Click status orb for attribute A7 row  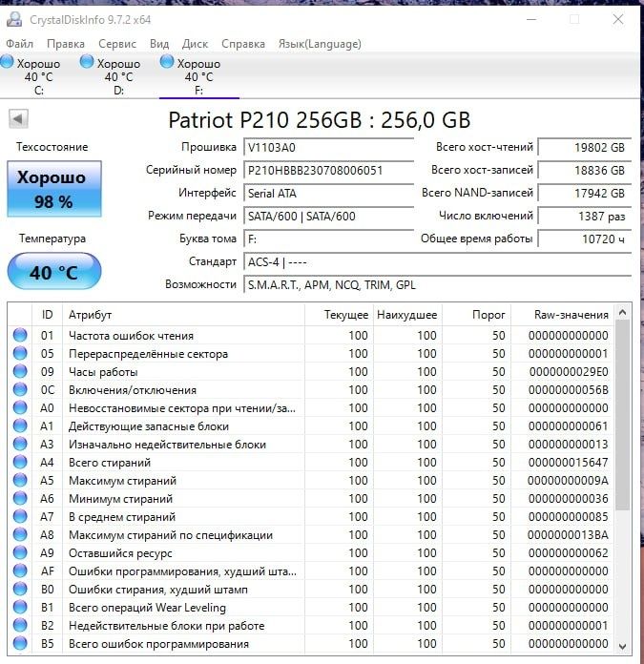tap(20, 517)
